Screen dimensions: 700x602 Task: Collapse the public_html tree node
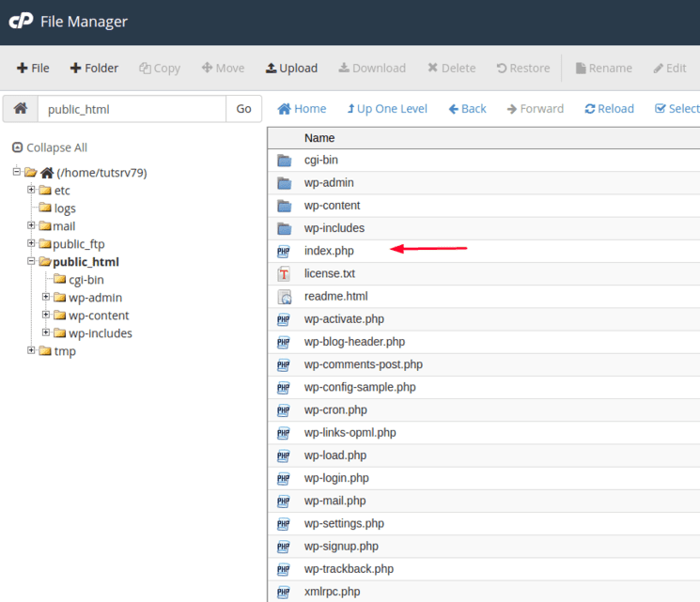tap(31, 261)
